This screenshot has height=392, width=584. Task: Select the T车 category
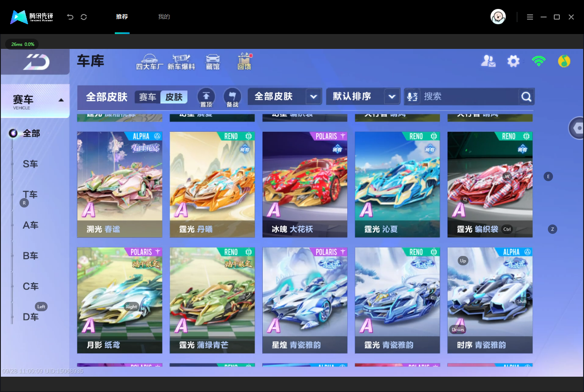tap(30, 195)
